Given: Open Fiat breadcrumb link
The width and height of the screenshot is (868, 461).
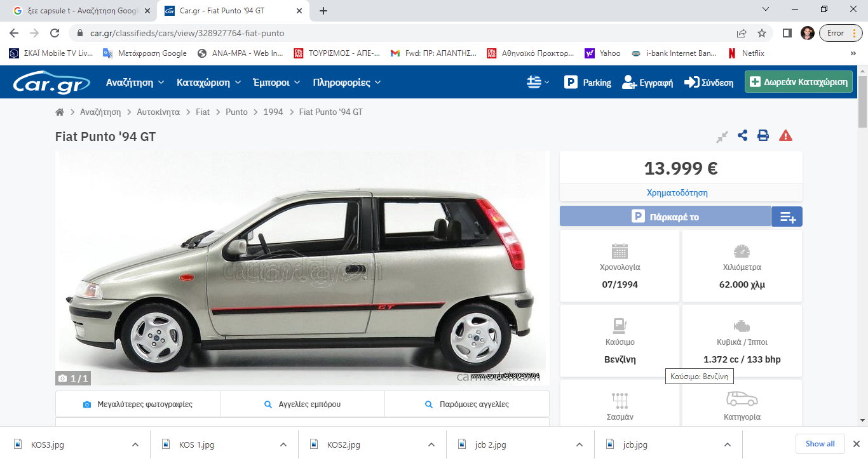Looking at the screenshot, I should coord(203,112).
